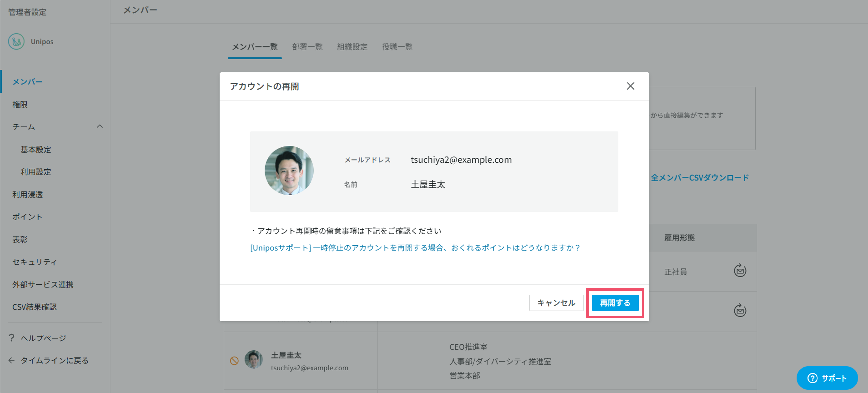This screenshot has height=393, width=868.
Task: Click the Unipos logo icon in sidebar
Action: pos(16,41)
